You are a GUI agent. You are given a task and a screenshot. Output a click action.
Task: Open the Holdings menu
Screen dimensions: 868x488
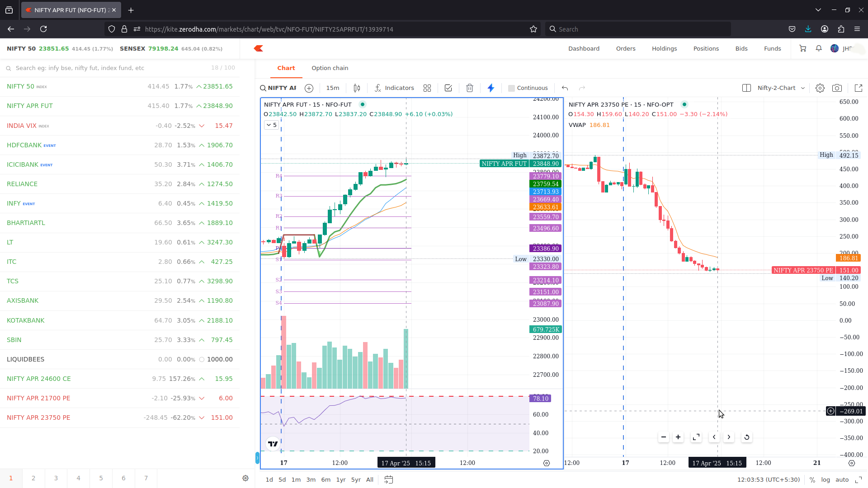[x=665, y=49]
